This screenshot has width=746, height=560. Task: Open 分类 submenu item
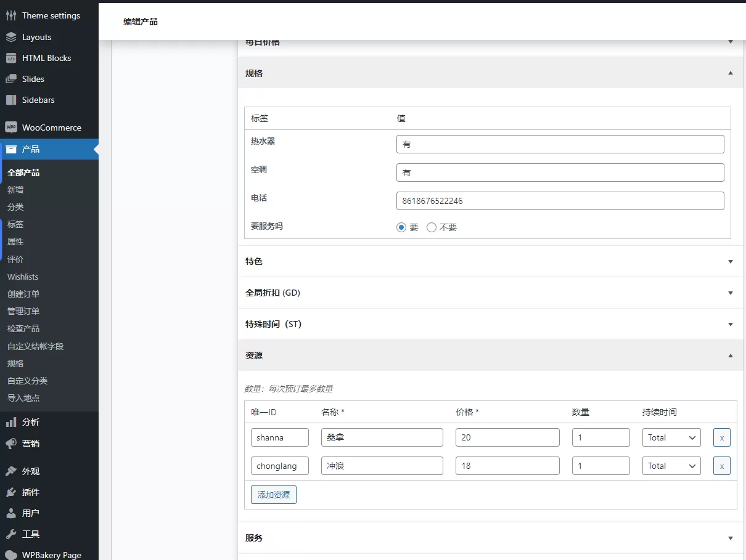[15, 207]
